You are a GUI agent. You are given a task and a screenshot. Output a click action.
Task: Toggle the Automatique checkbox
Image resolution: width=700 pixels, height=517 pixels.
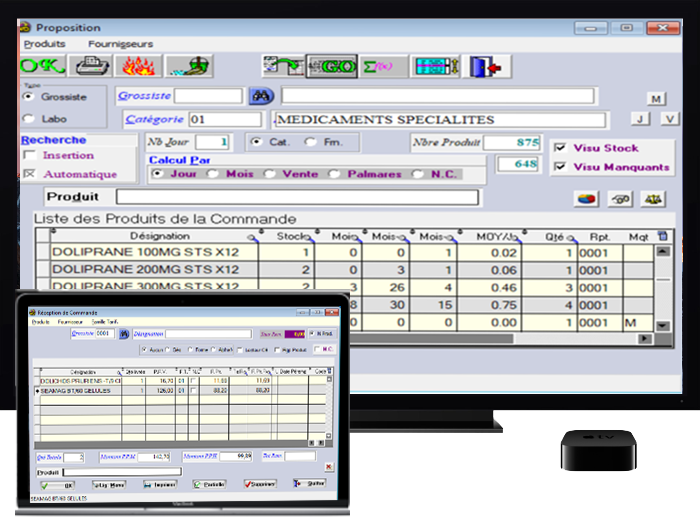click(29, 174)
